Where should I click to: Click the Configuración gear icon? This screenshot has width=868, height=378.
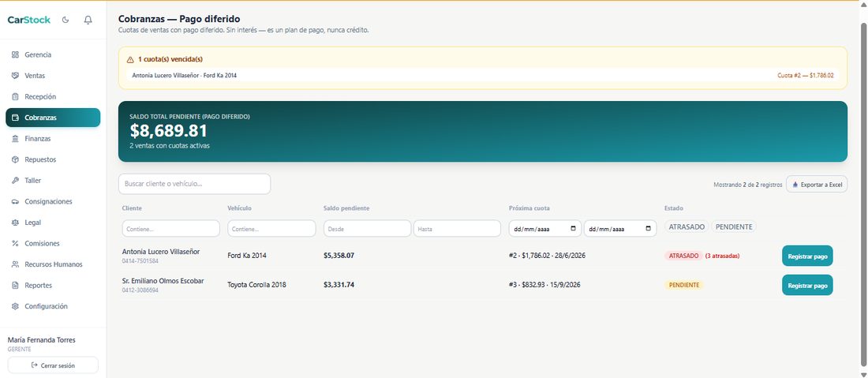click(x=16, y=306)
